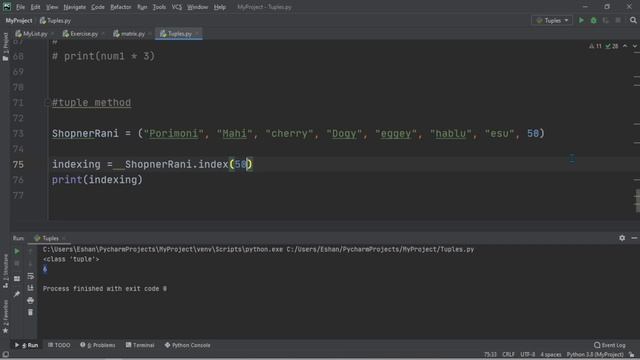Open Python 3.8 interpreter selector
Screen dimensions: 640x360
click(595, 355)
